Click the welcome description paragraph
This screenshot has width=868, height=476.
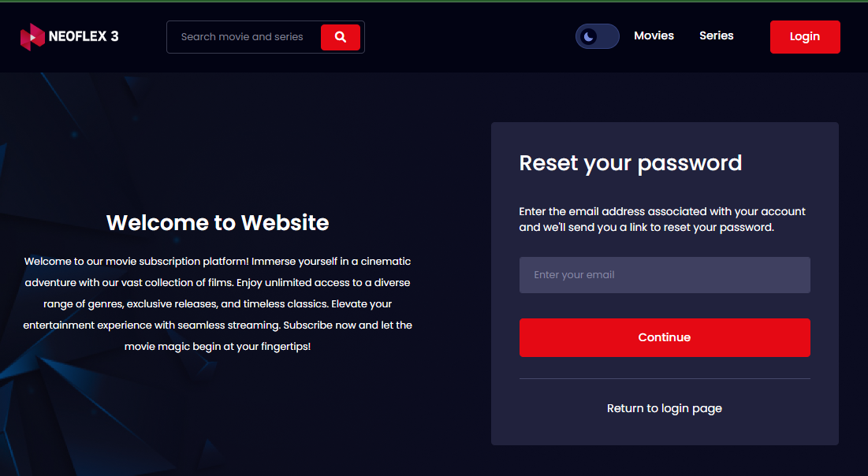pos(218,303)
